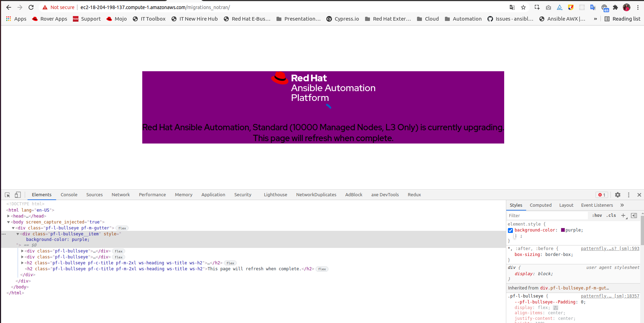This screenshot has width=644, height=323.
Task: Click the purple color swatch in Styles
Action: point(563,230)
